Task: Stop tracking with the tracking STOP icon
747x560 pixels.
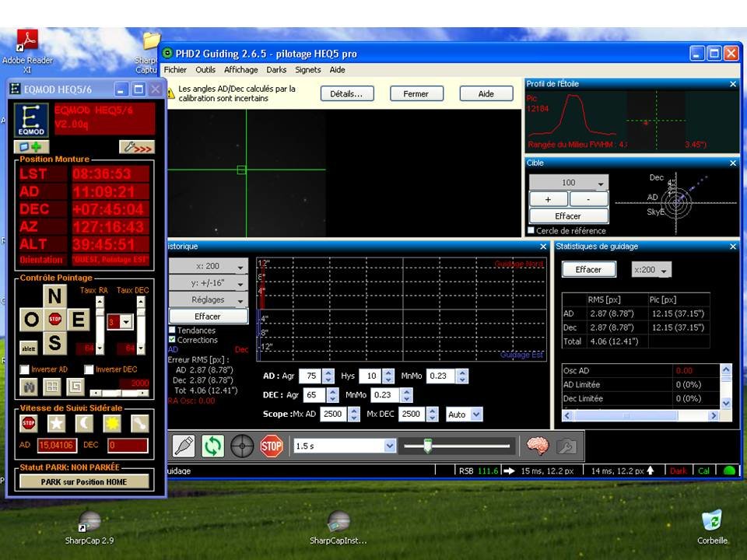Action: [x=29, y=423]
